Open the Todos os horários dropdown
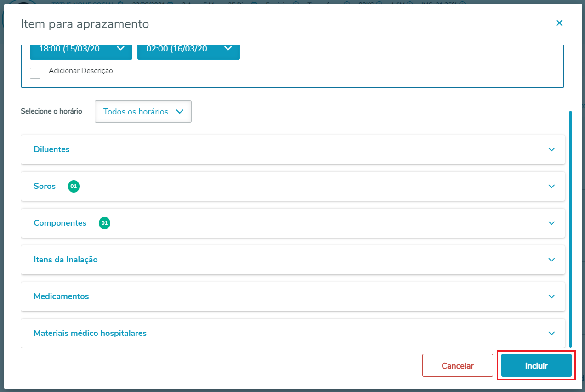The height and width of the screenshot is (392, 585). tap(143, 112)
